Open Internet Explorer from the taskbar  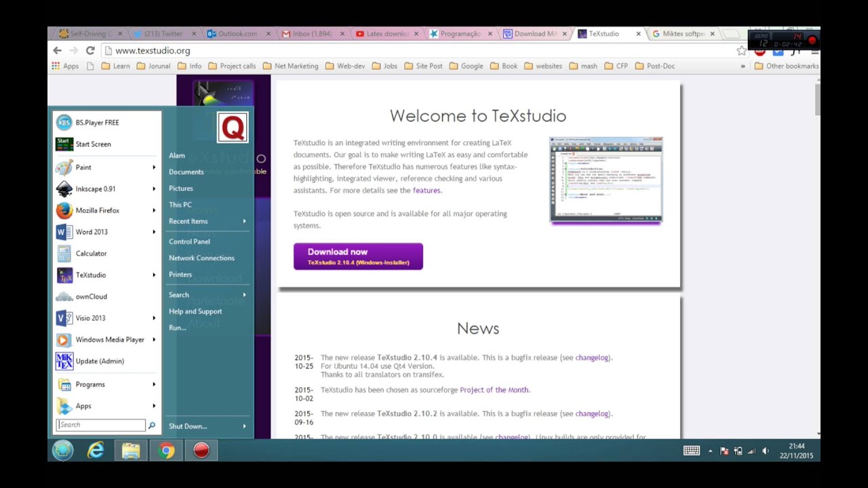pos(96,450)
